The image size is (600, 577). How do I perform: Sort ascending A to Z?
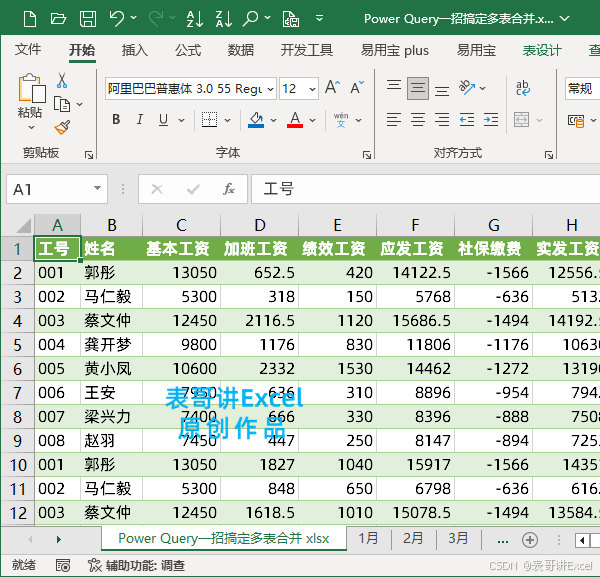tap(195, 19)
